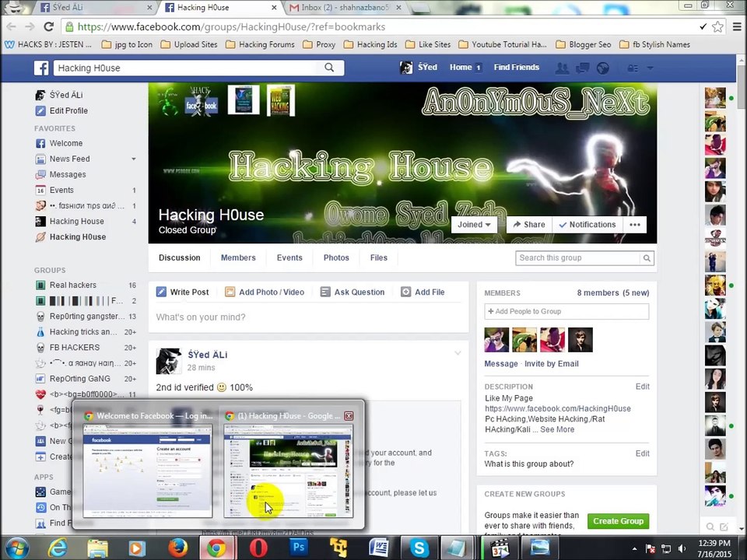Click the Edit Profile pencil icon
This screenshot has height=560, width=747.
[40, 110]
